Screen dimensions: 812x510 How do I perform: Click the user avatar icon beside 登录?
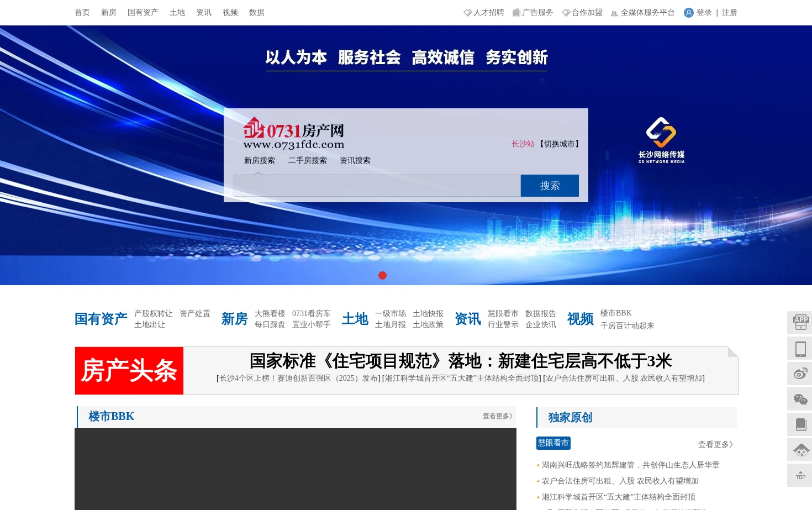pos(688,13)
